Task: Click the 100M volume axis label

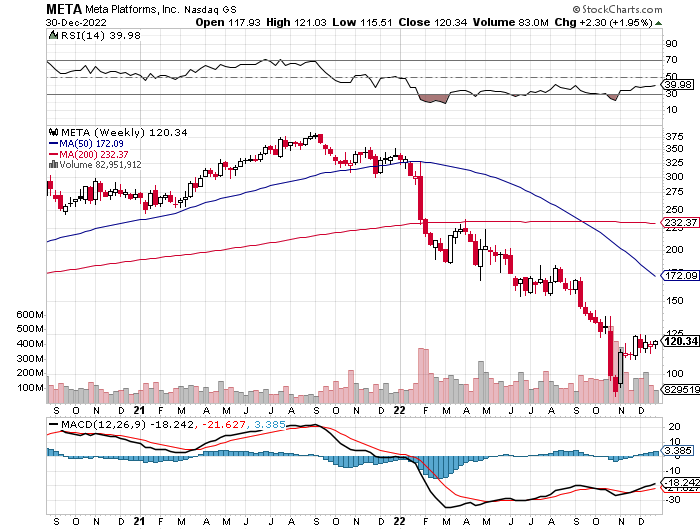Action: pyautogui.click(x=30, y=388)
